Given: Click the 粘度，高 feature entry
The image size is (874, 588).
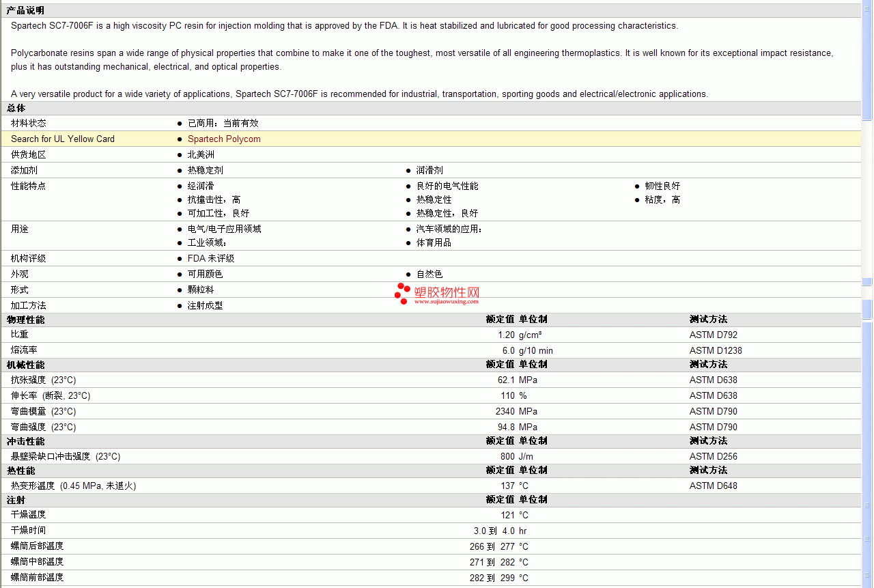Looking at the screenshot, I should [662, 199].
